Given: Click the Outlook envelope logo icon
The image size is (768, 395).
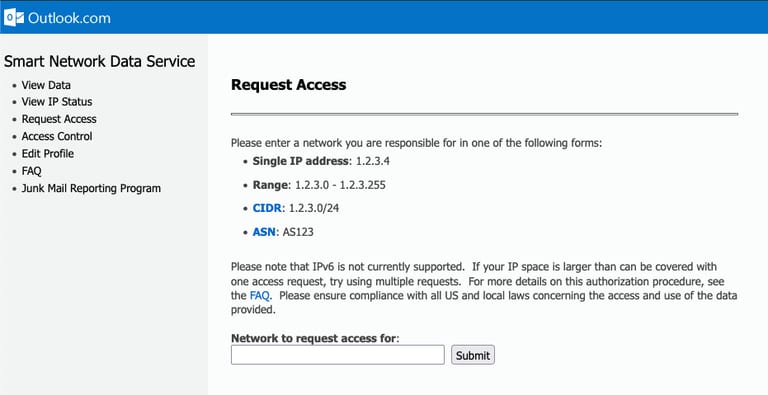Looking at the screenshot, I should click(13, 18).
